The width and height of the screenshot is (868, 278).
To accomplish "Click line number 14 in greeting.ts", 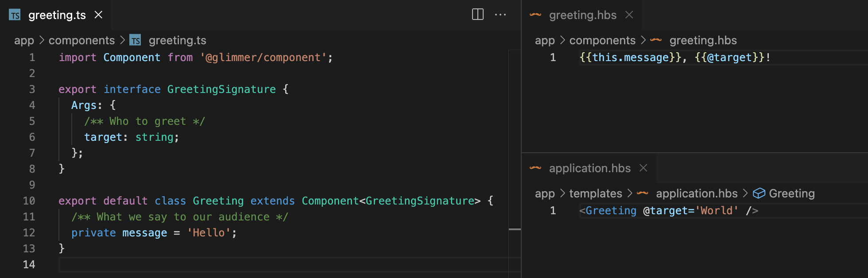I will 29,265.
